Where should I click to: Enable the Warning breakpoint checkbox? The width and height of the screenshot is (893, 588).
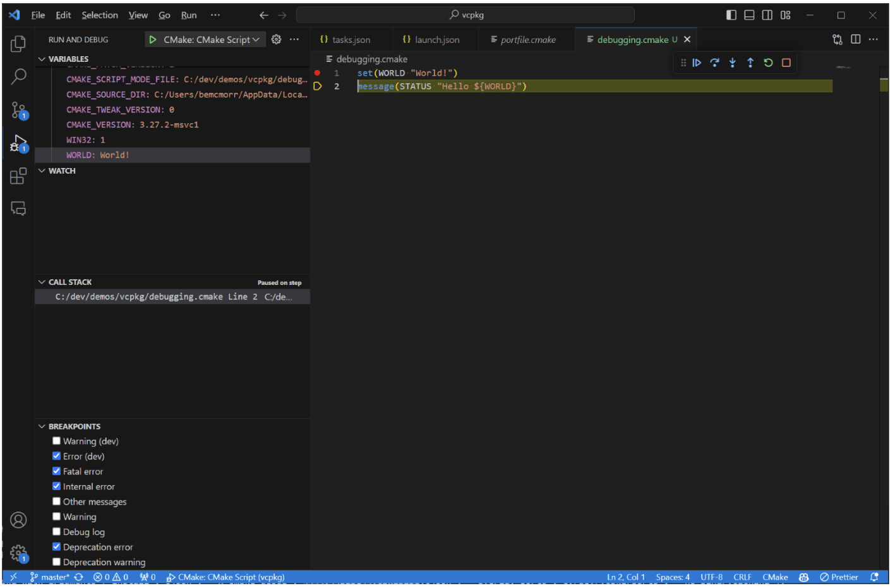click(56, 516)
